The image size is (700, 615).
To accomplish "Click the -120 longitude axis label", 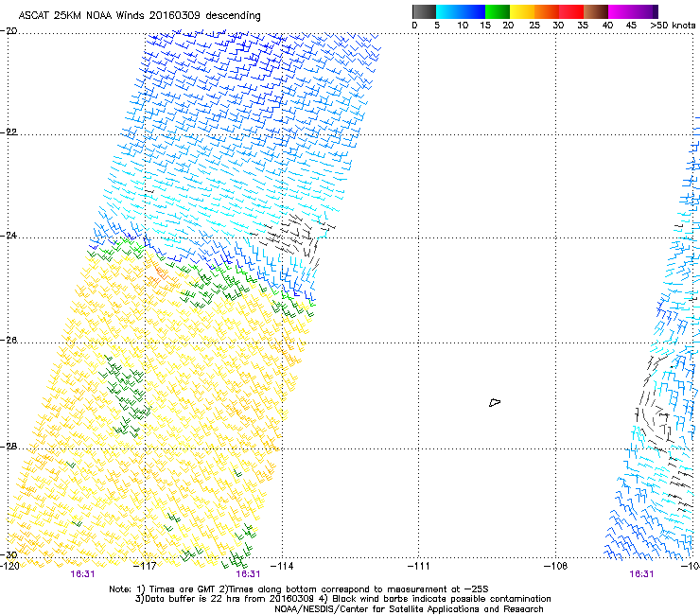I will coord(9,566).
